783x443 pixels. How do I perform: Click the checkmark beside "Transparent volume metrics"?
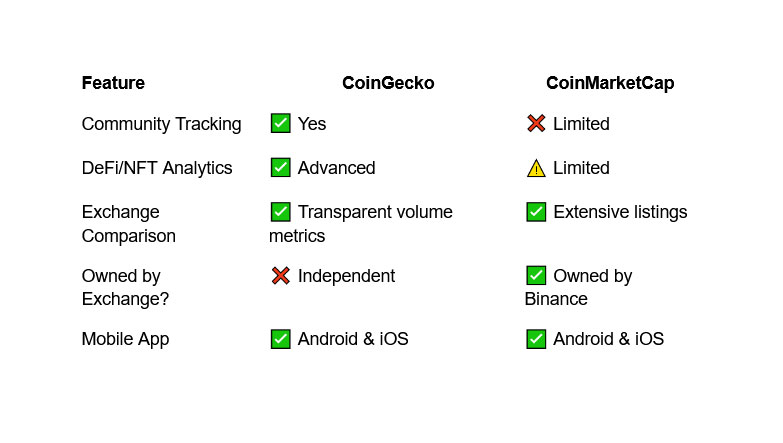coord(280,212)
